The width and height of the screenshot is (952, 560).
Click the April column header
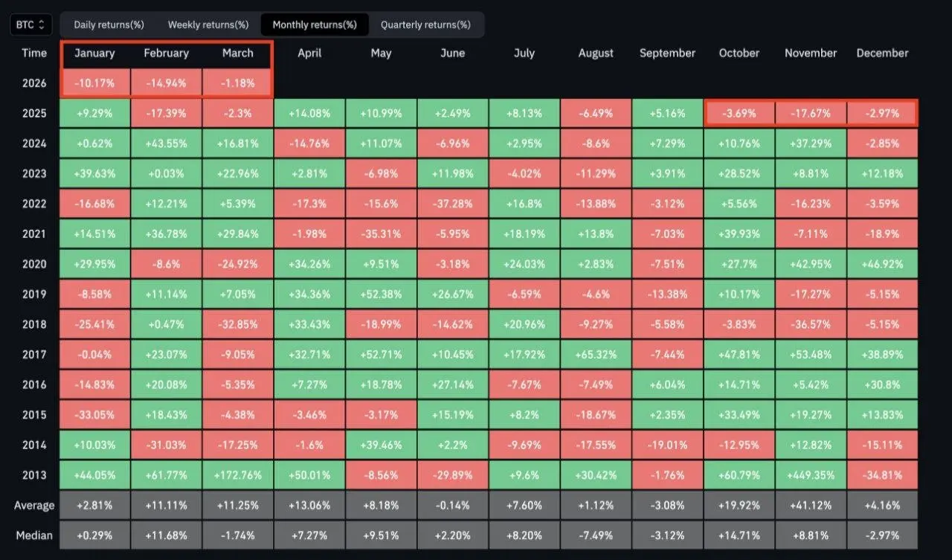(x=309, y=53)
